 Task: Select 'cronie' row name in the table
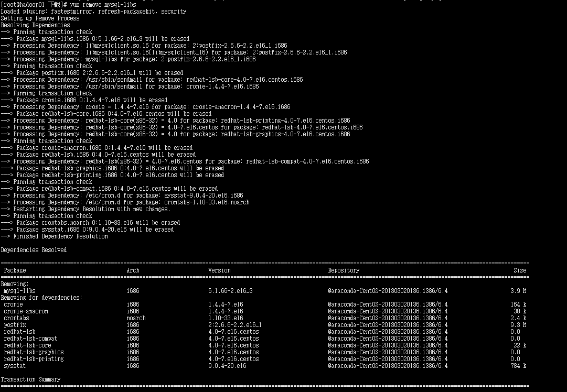(x=13, y=305)
